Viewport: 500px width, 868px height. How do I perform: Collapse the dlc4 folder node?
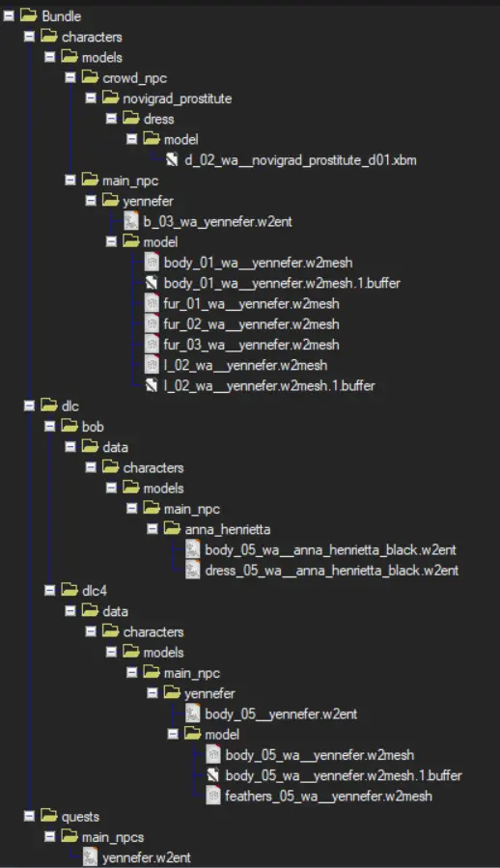tap(50, 591)
